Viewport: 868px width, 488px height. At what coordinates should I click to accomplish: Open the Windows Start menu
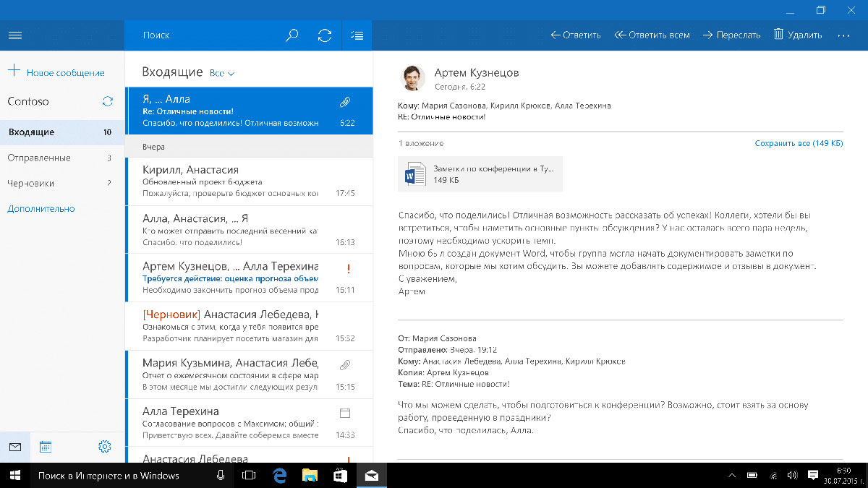tap(14, 475)
